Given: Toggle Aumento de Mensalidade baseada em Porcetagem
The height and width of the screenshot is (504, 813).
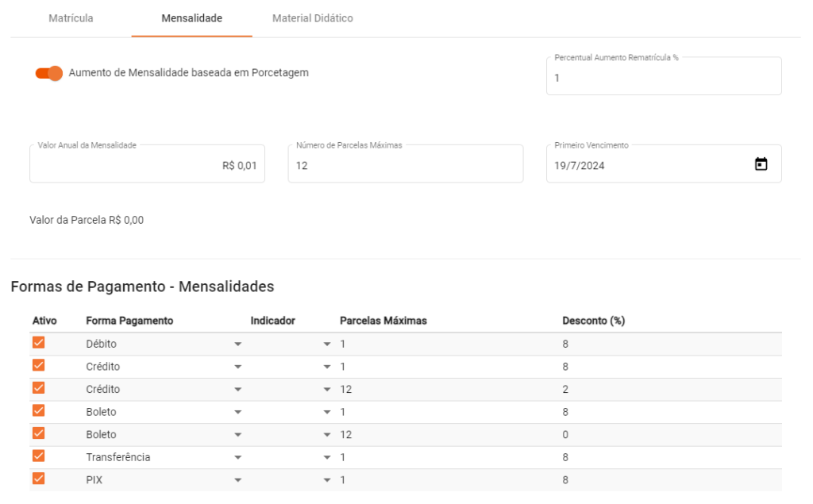Looking at the screenshot, I should (x=49, y=73).
